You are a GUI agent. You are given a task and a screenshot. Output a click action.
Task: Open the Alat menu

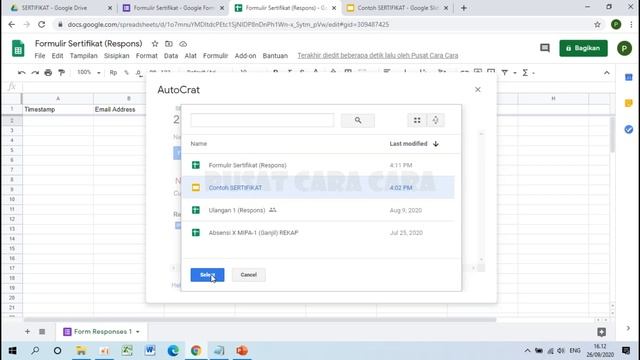[191, 56]
